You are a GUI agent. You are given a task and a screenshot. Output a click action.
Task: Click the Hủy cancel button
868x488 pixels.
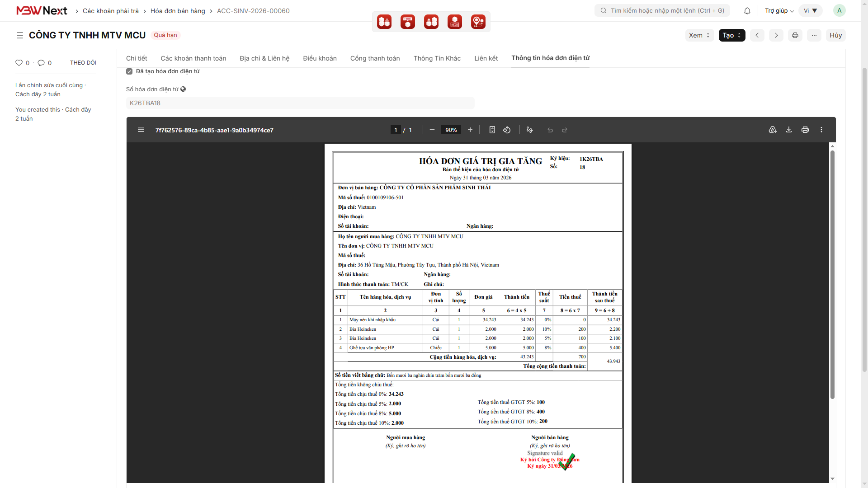835,35
